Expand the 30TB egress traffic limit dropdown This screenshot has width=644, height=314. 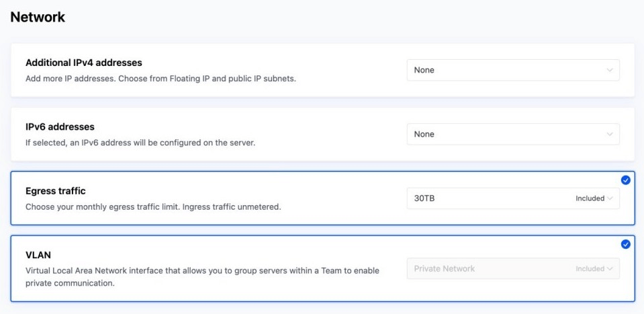(490, 198)
